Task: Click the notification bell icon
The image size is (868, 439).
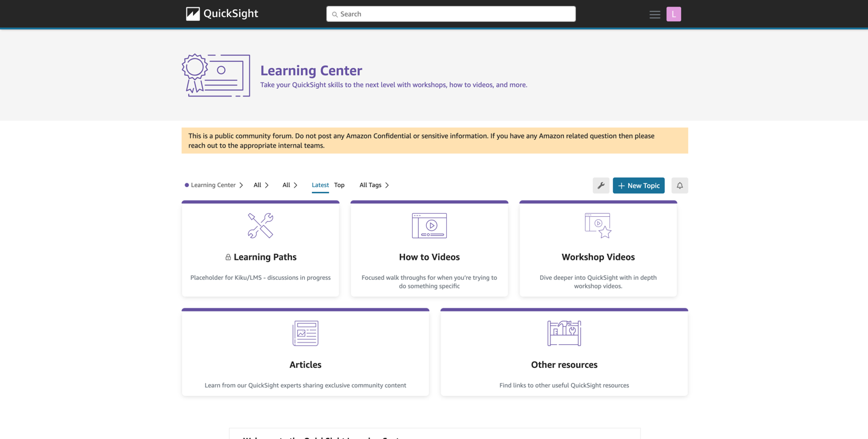Action: (x=680, y=186)
